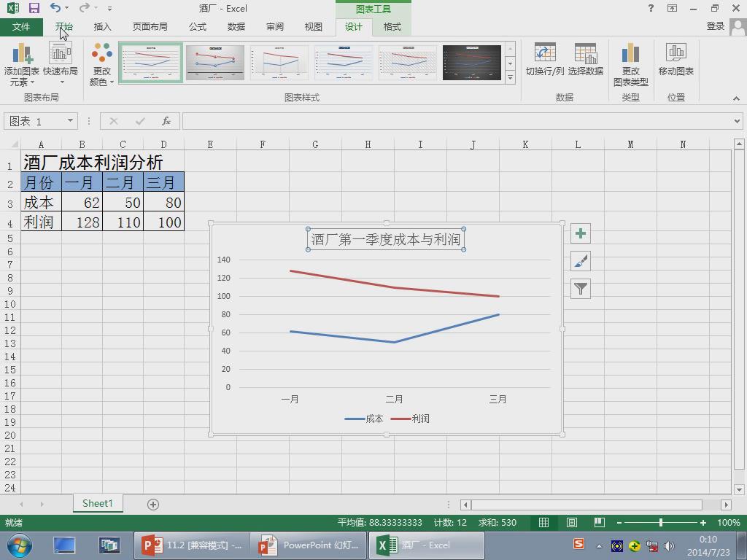Open the volume control in system tray
This screenshot has height=560, width=747.
[x=670, y=545]
